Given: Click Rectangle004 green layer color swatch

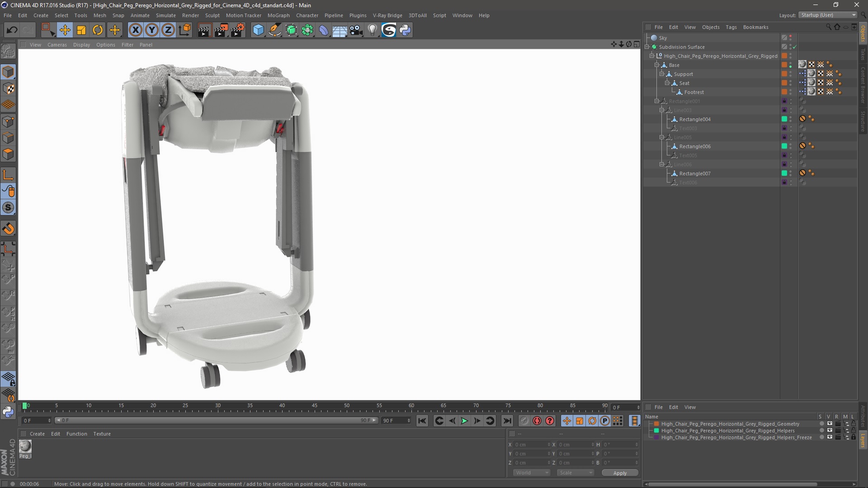Looking at the screenshot, I should pos(784,119).
